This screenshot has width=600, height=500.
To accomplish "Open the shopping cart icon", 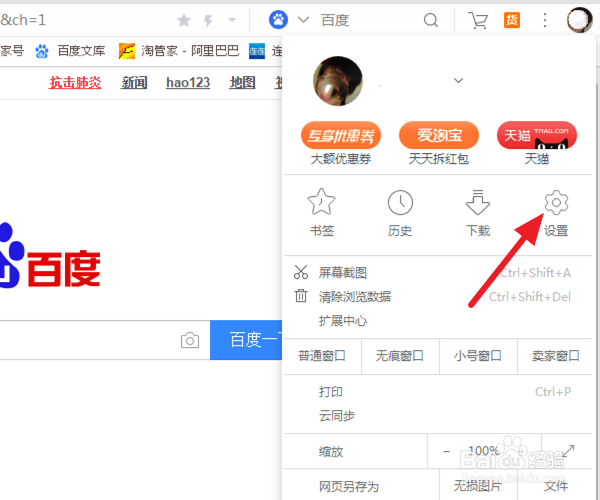I will [x=478, y=20].
